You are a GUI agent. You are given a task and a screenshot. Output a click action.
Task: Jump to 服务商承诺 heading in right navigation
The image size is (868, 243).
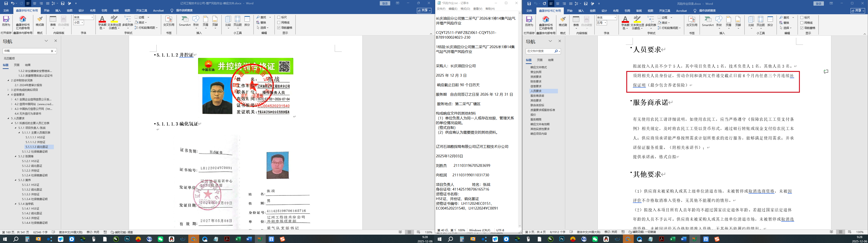[538, 96]
